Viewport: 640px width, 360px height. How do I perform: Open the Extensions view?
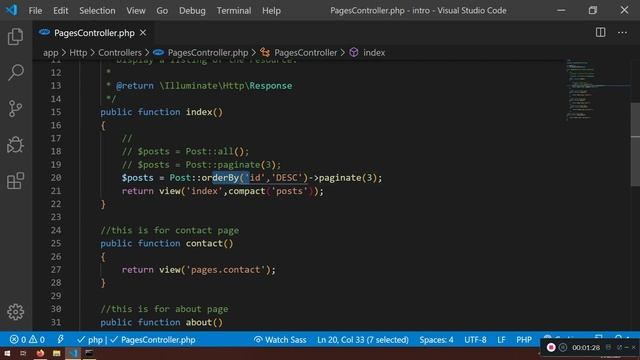click(16, 180)
